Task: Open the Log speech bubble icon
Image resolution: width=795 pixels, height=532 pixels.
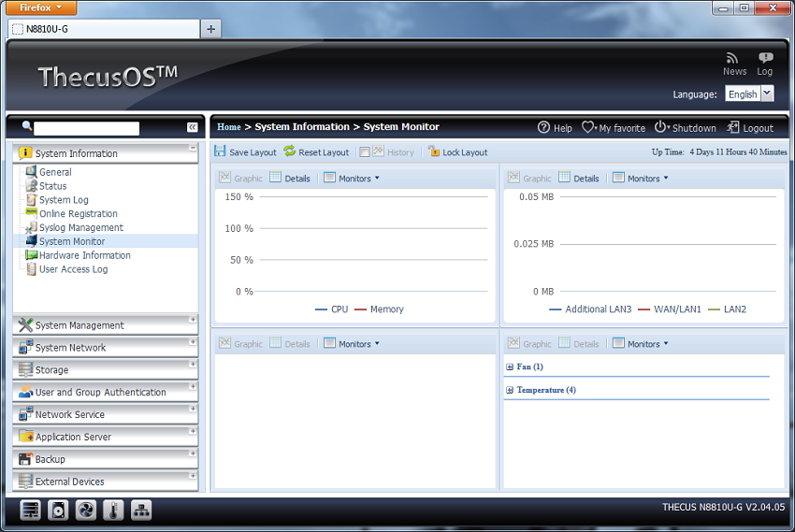Action: click(x=765, y=58)
